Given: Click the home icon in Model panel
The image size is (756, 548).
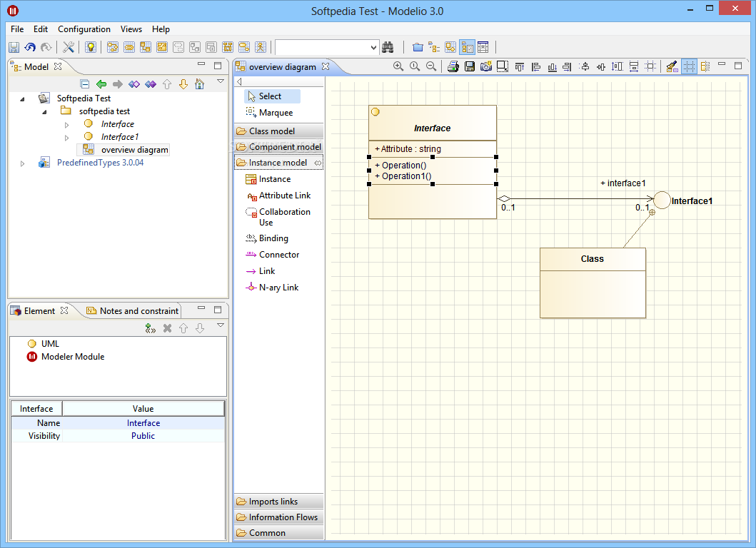Looking at the screenshot, I should pyautogui.click(x=200, y=84).
